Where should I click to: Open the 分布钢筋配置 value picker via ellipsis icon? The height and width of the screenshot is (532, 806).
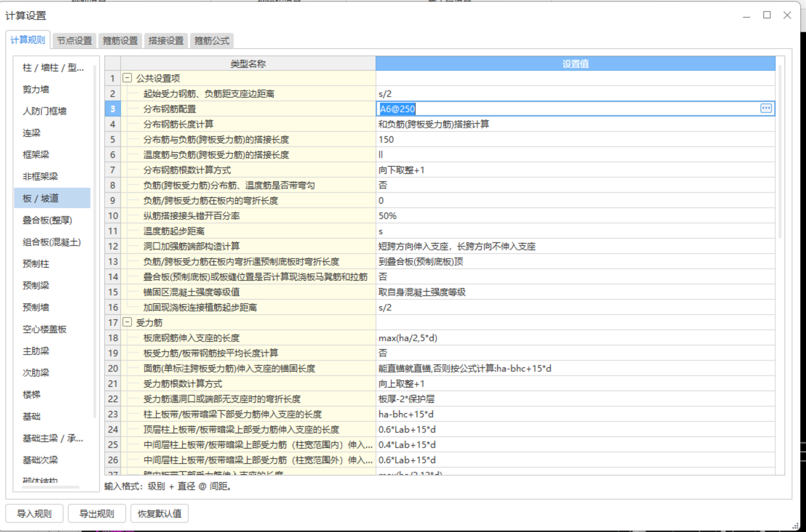tap(766, 109)
